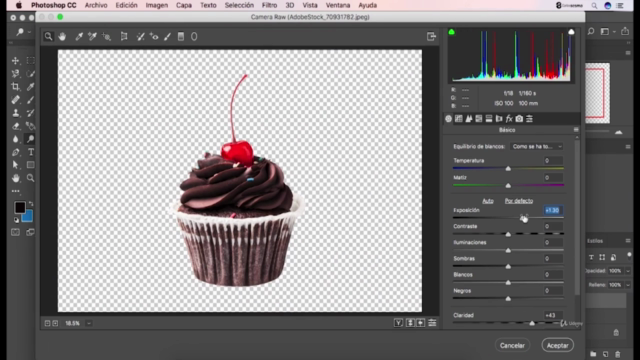Select the Radial Filter tool

tap(194, 36)
